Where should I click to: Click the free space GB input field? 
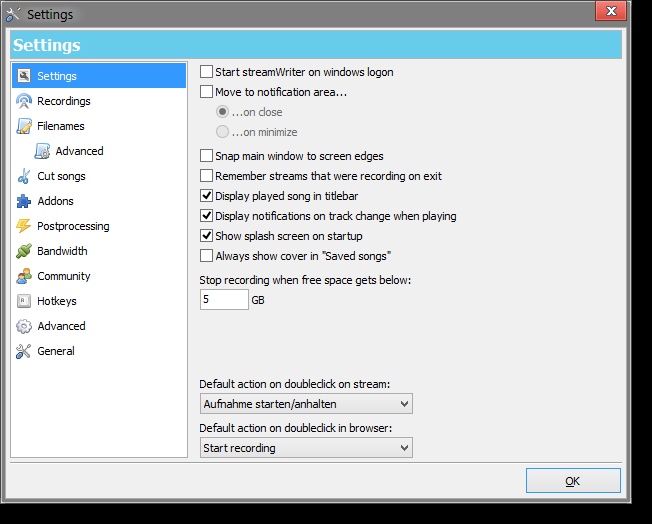[224, 299]
